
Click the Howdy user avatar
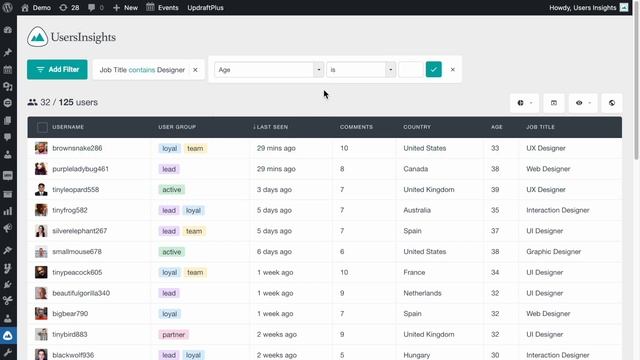pos(624,7)
